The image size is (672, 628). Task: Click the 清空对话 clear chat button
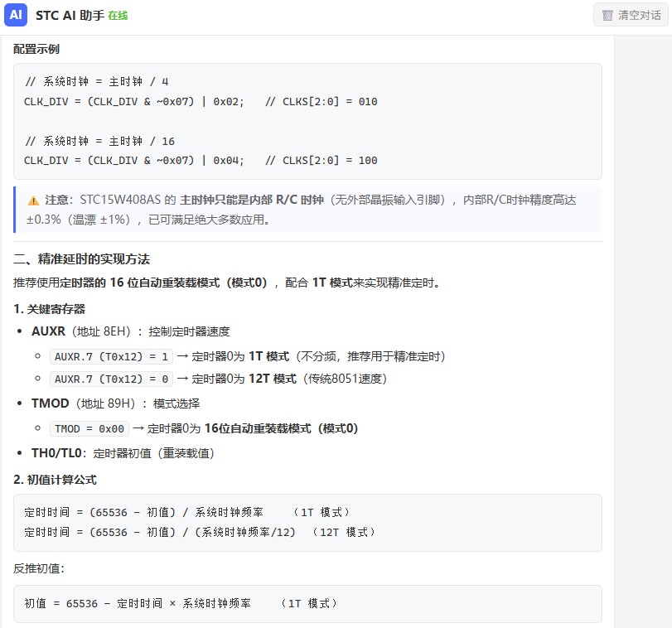point(631,15)
